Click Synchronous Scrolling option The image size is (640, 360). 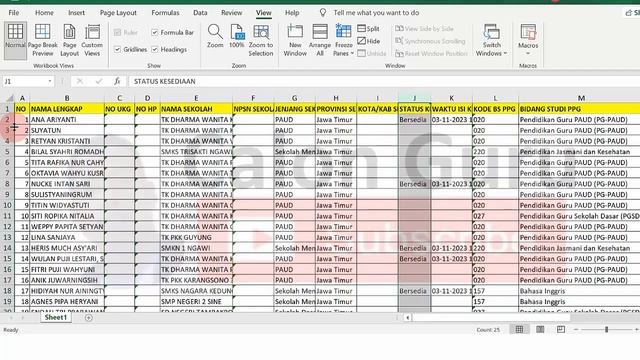point(430,41)
